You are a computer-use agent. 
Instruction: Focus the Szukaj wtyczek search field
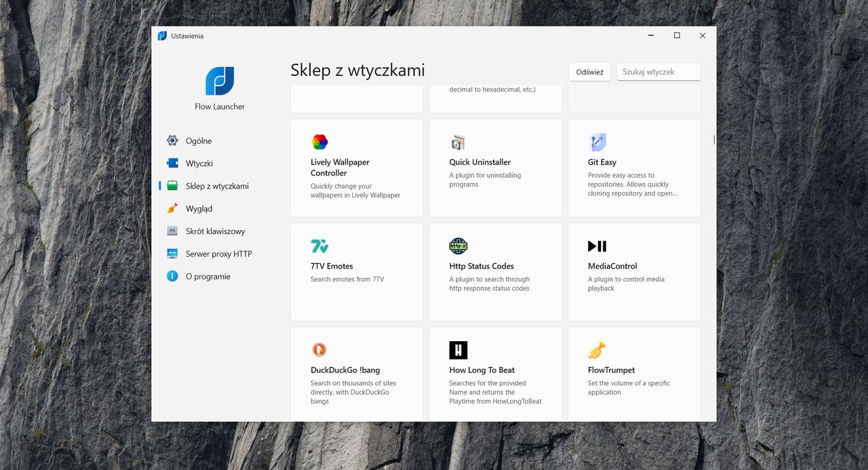point(658,72)
